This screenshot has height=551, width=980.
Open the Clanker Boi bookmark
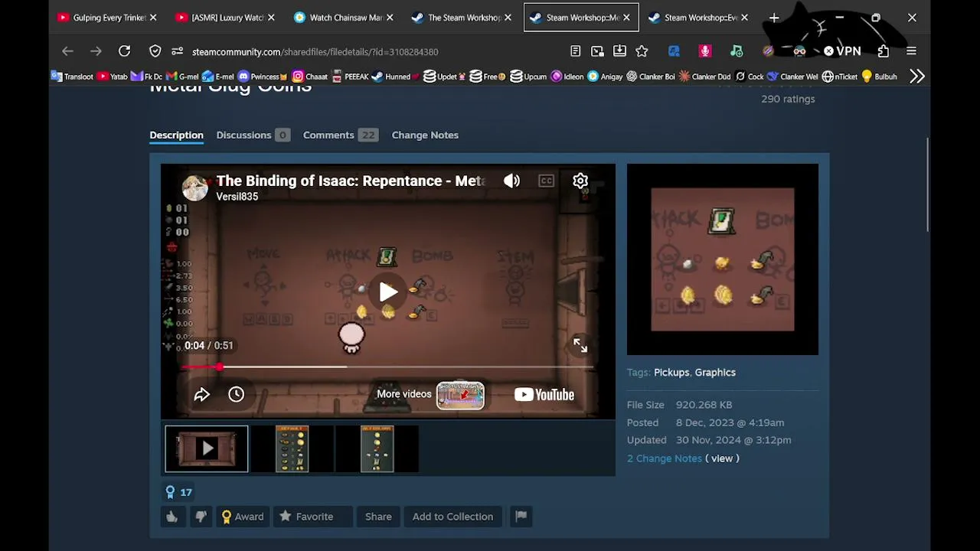[x=651, y=77]
